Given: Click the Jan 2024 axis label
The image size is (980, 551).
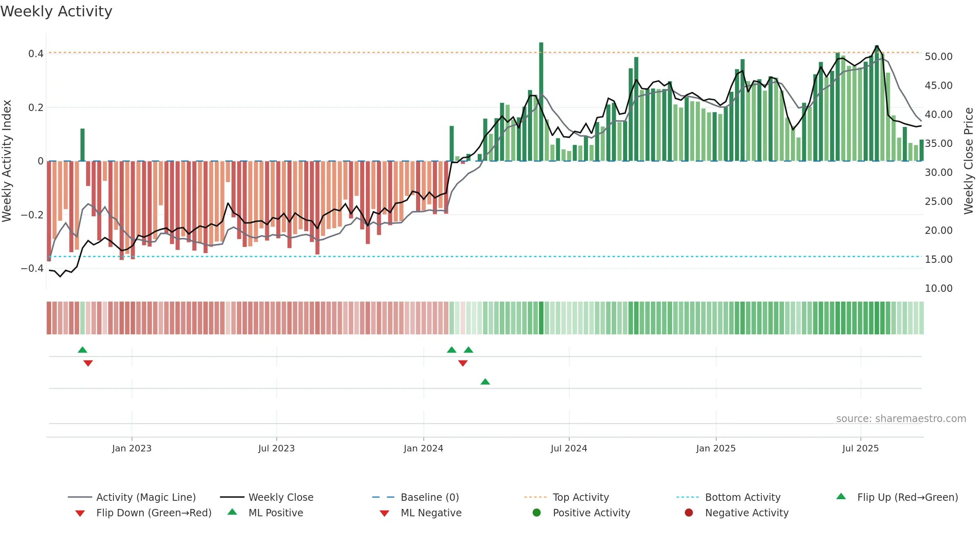Looking at the screenshot, I should (423, 448).
